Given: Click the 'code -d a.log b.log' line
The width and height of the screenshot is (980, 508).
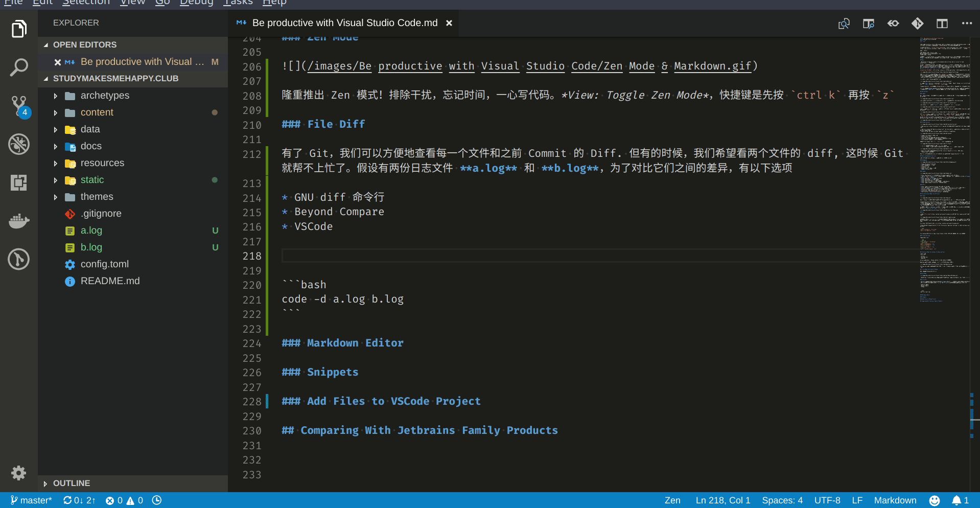Looking at the screenshot, I should pos(342,299).
